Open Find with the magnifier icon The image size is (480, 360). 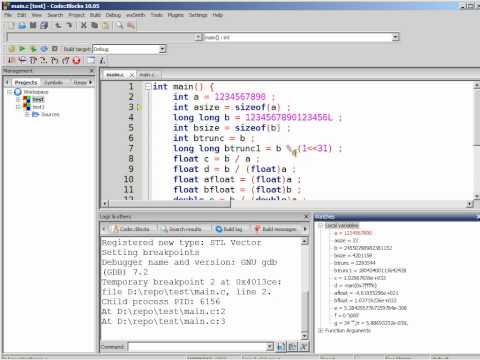pyautogui.click(x=120, y=25)
